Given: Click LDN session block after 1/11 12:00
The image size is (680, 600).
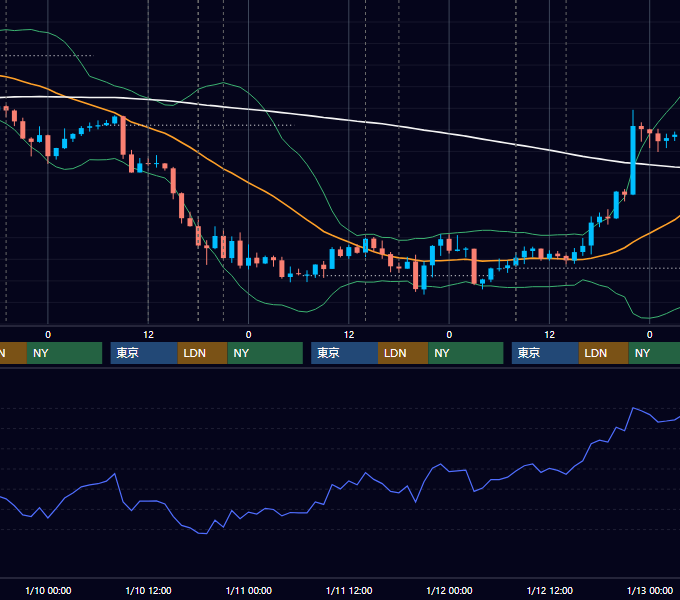Looking at the screenshot, I should (x=403, y=353).
